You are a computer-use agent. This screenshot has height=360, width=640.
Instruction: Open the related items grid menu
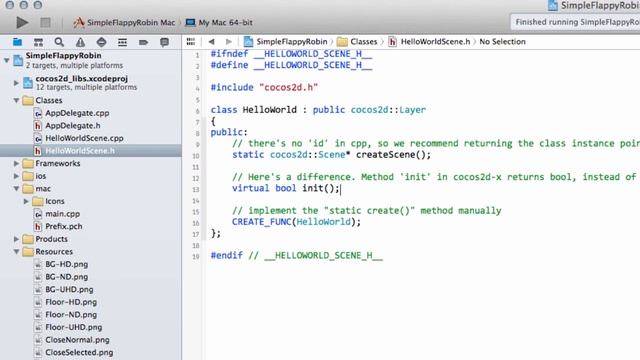191,42
